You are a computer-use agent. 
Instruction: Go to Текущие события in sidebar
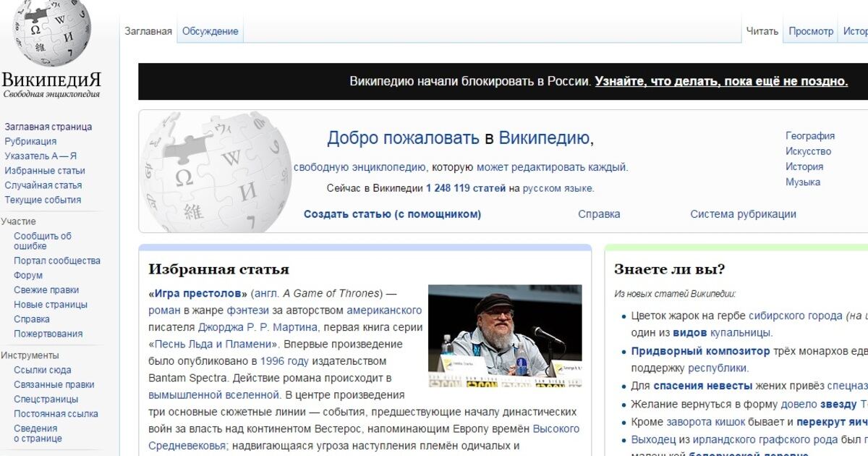43,200
